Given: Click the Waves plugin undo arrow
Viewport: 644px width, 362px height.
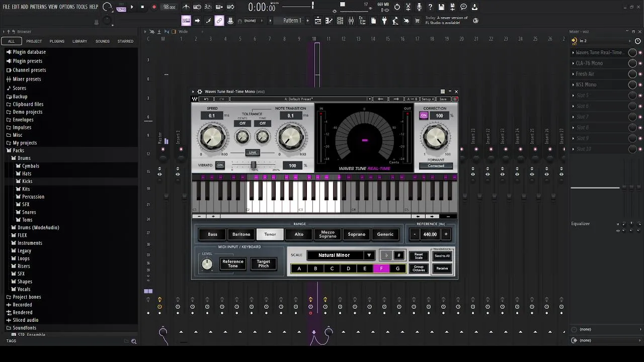Looking at the screenshot, I should click(206, 99).
